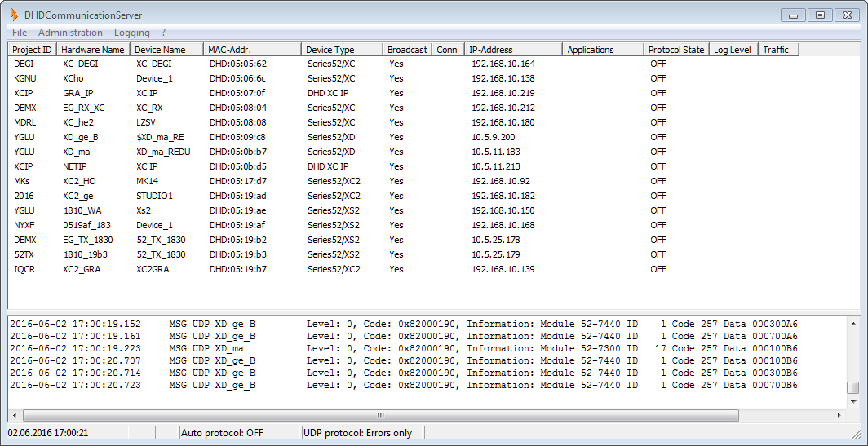This screenshot has width=868, height=446.
Task: Click log entry at 17:00:19.152
Action: click(404, 324)
